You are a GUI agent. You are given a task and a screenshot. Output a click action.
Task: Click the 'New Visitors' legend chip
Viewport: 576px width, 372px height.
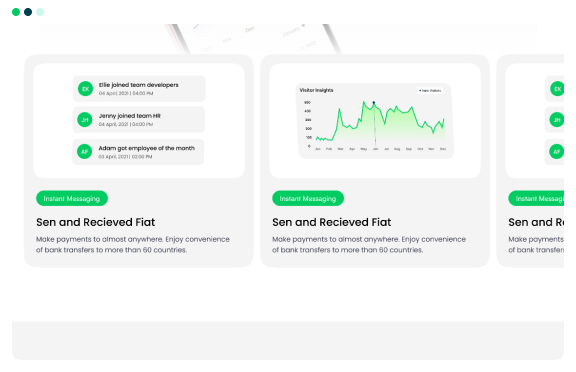click(x=430, y=91)
